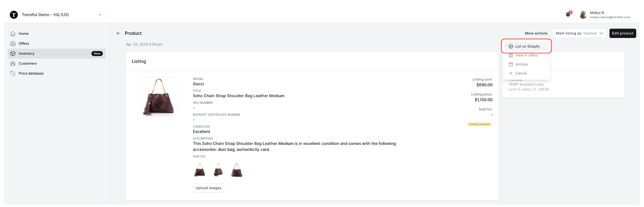This screenshot has width=644, height=207.
Task: Click the Trendful logo icon
Action: [x=14, y=15]
